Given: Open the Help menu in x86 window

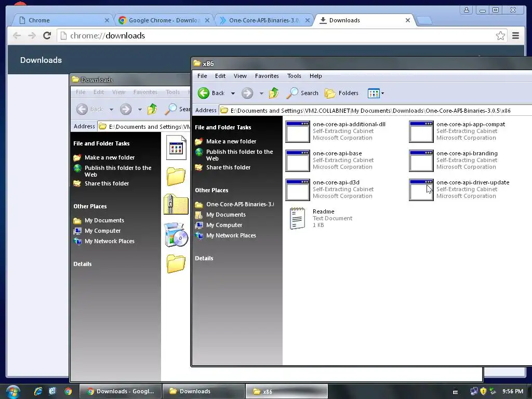Looking at the screenshot, I should coord(315,76).
